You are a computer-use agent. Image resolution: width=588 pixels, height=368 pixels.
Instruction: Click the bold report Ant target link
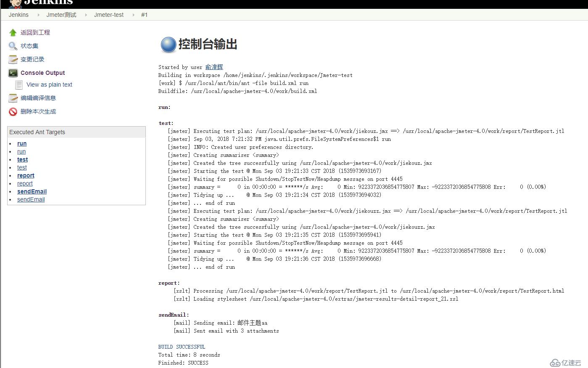point(26,175)
